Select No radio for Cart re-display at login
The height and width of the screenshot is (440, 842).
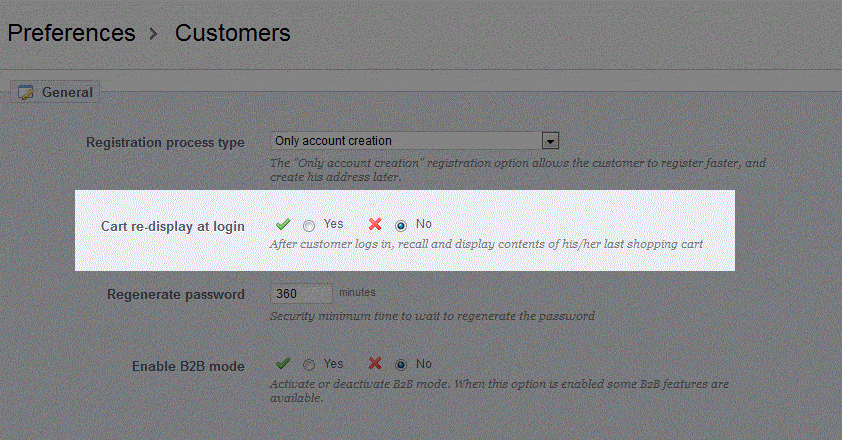(x=401, y=226)
